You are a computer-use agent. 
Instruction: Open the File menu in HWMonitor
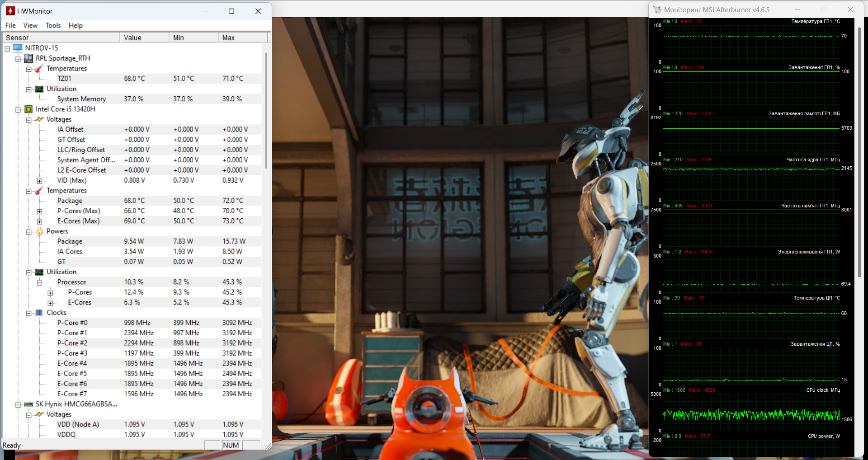[x=10, y=25]
